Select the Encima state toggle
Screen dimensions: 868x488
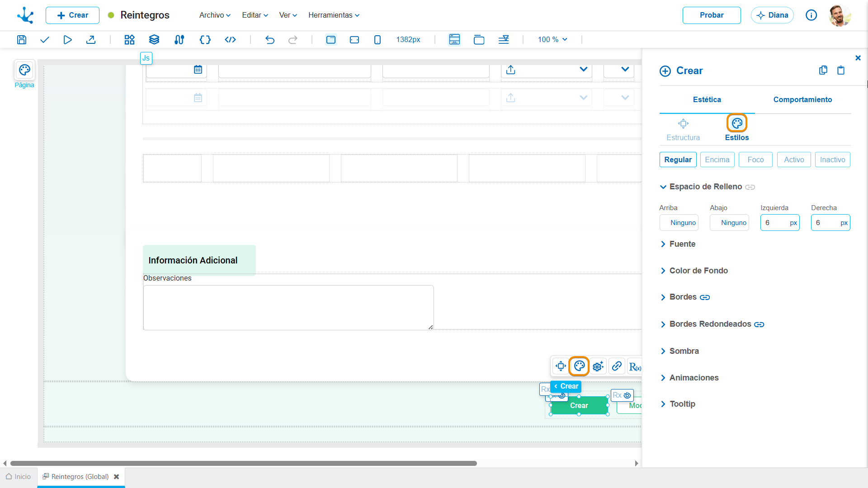(717, 160)
